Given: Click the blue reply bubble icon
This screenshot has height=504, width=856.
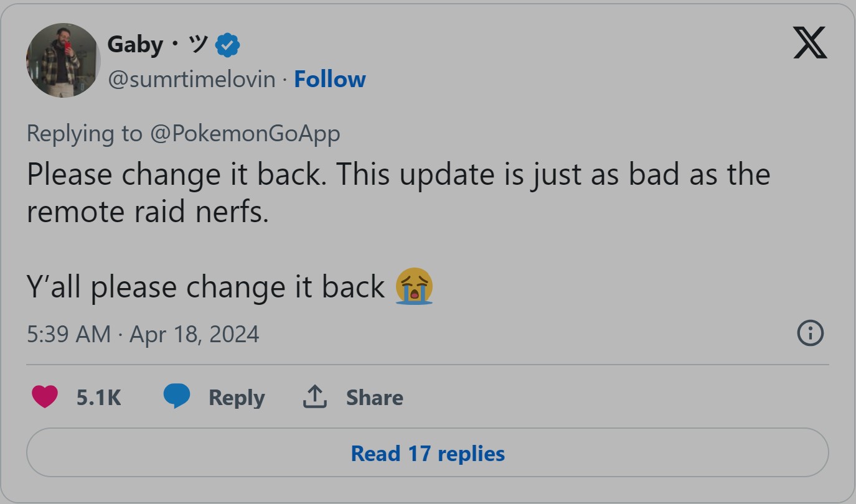Looking at the screenshot, I should coord(177,397).
